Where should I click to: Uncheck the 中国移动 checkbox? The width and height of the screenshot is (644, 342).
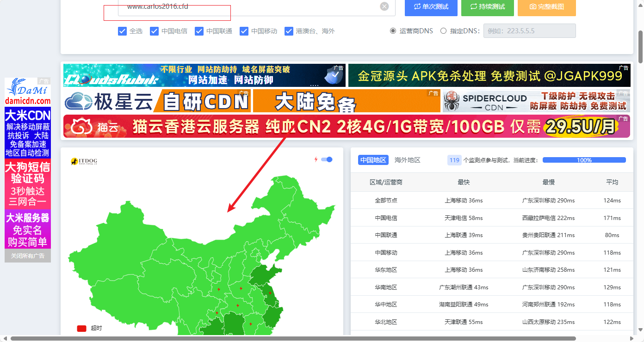(x=244, y=31)
